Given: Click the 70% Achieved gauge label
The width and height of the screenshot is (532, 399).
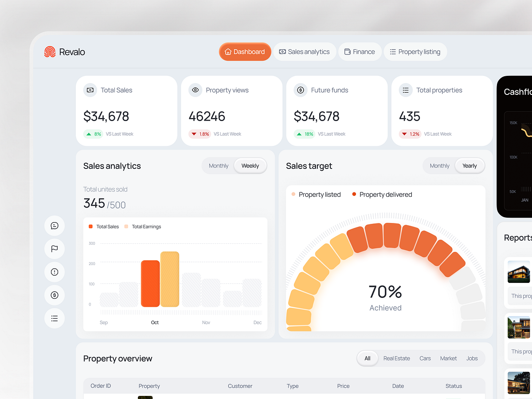Looking at the screenshot, I should (x=385, y=297).
